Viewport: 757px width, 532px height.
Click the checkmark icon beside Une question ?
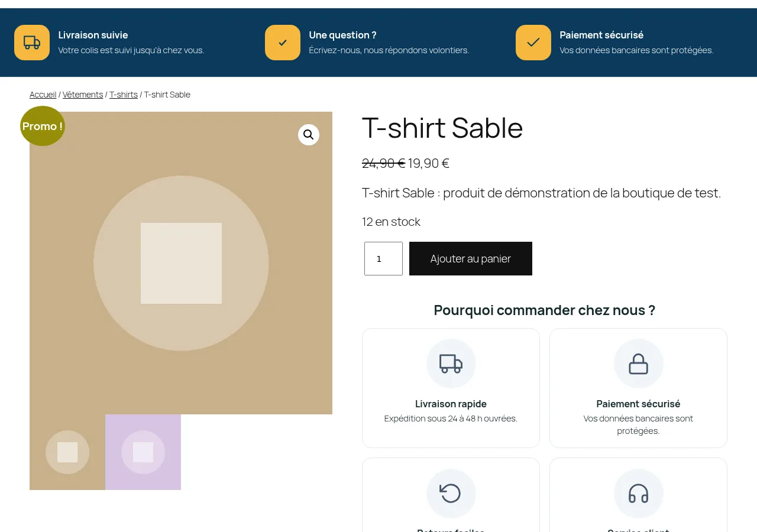(x=283, y=43)
